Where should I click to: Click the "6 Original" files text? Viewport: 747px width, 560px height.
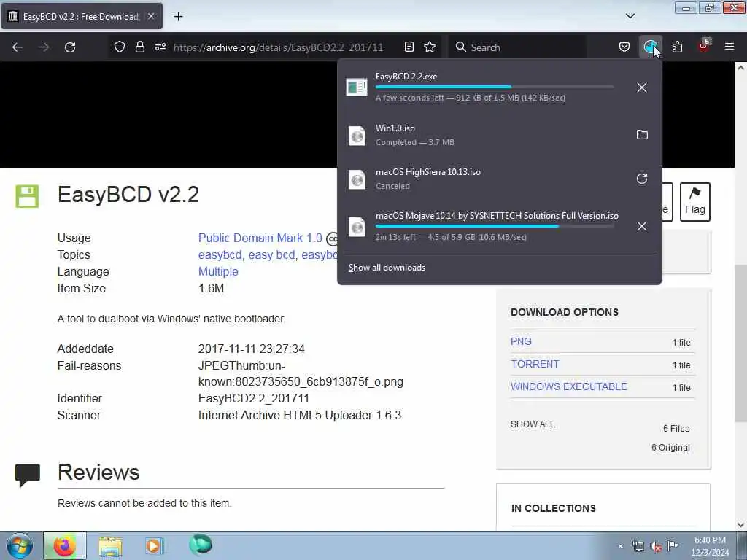point(670,447)
